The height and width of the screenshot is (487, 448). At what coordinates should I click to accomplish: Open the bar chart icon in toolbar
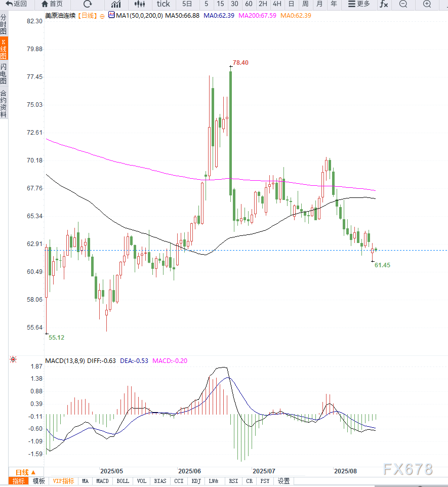tap(115, 4)
